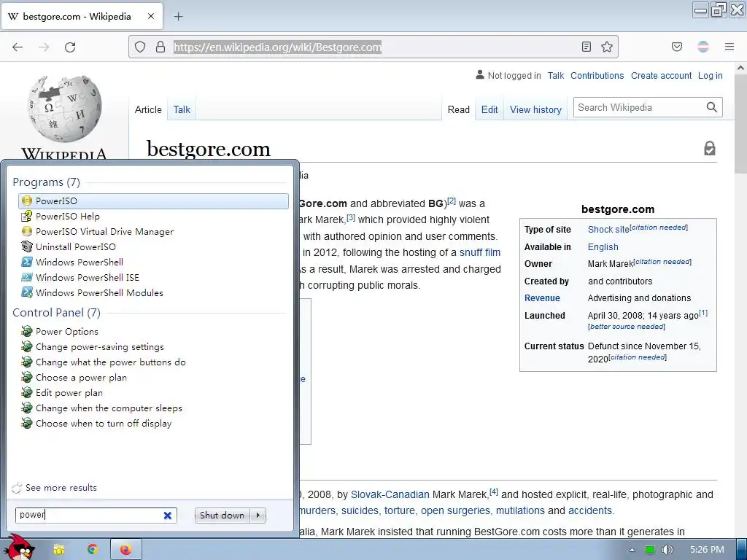Launch PowerISO from search results

click(x=153, y=201)
